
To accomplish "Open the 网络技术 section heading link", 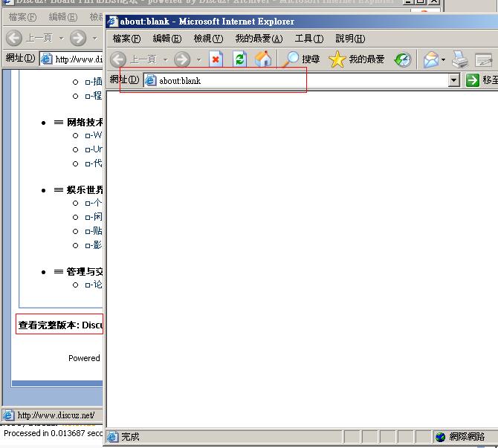I will click(x=85, y=123).
